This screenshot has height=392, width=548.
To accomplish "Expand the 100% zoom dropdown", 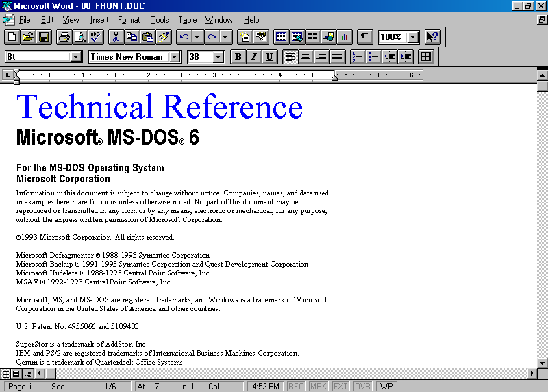I will point(413,37).
